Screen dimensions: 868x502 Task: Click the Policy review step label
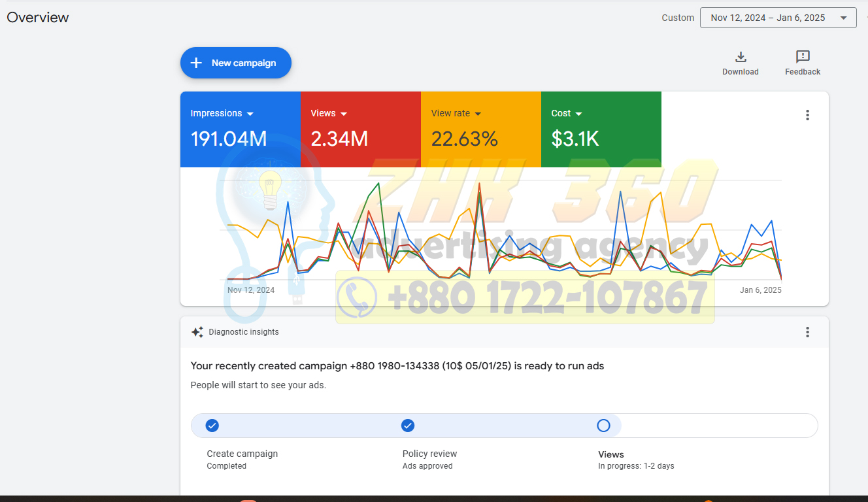(x=430, y=454)
